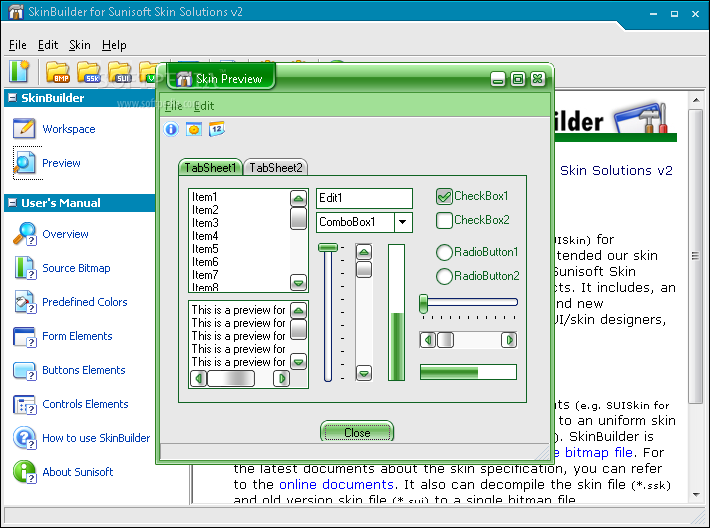Switch to TabSheet2 tab
Viewport: 710px width, 528px height.
coord(275,168)
